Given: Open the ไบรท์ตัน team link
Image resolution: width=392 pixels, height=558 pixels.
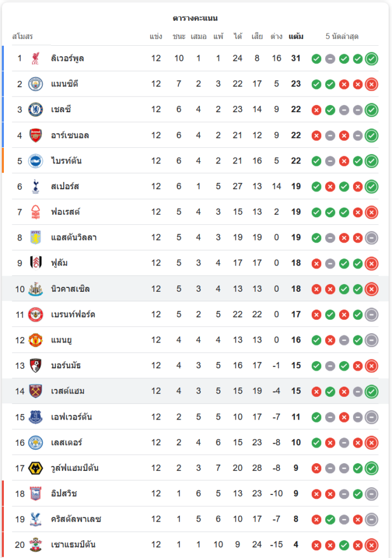Looking at the screenshot, I should point(66,161).
